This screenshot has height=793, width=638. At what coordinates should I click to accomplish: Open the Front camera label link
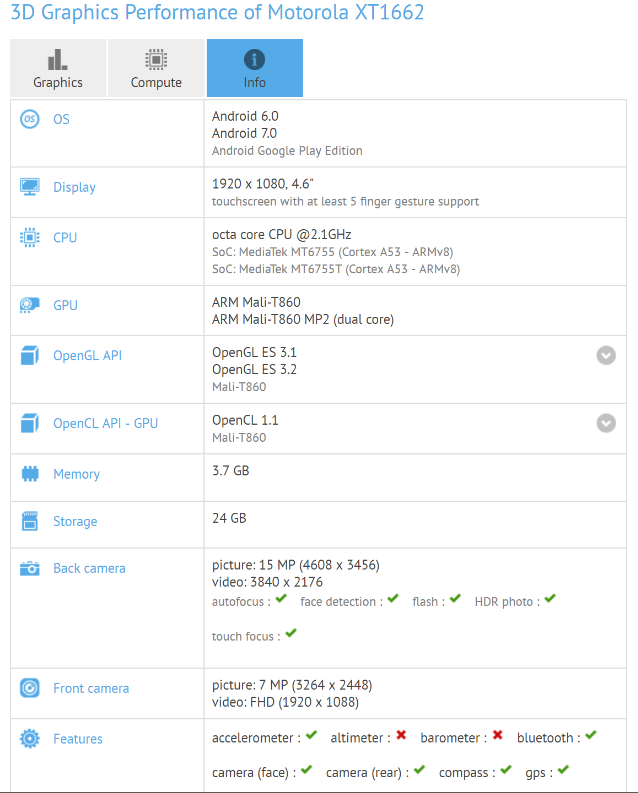(x=91, y=688)
